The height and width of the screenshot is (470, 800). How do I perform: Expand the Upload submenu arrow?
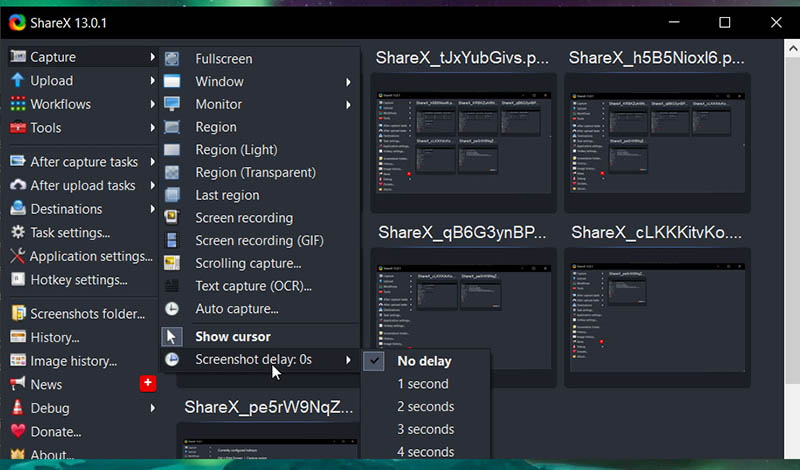click(152, 80)
